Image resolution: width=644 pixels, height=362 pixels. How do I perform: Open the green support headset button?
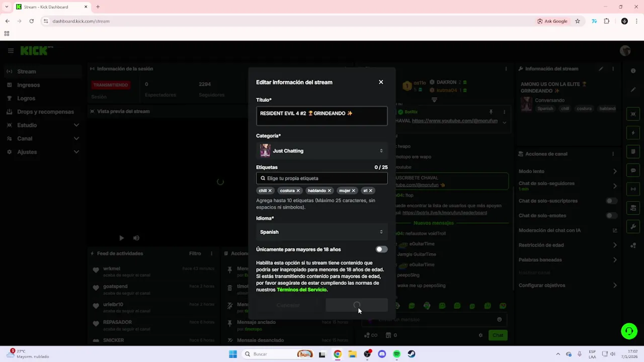629,331
